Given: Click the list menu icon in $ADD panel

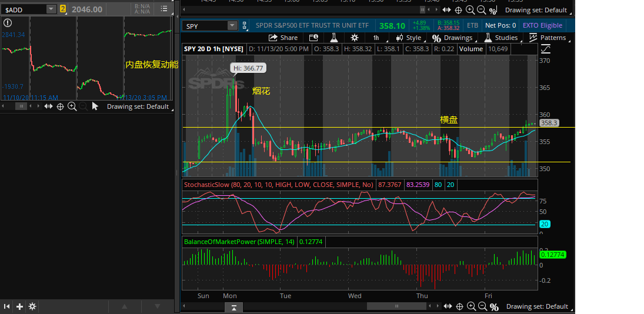Looking at the screenshot, I should coord(164,9).
